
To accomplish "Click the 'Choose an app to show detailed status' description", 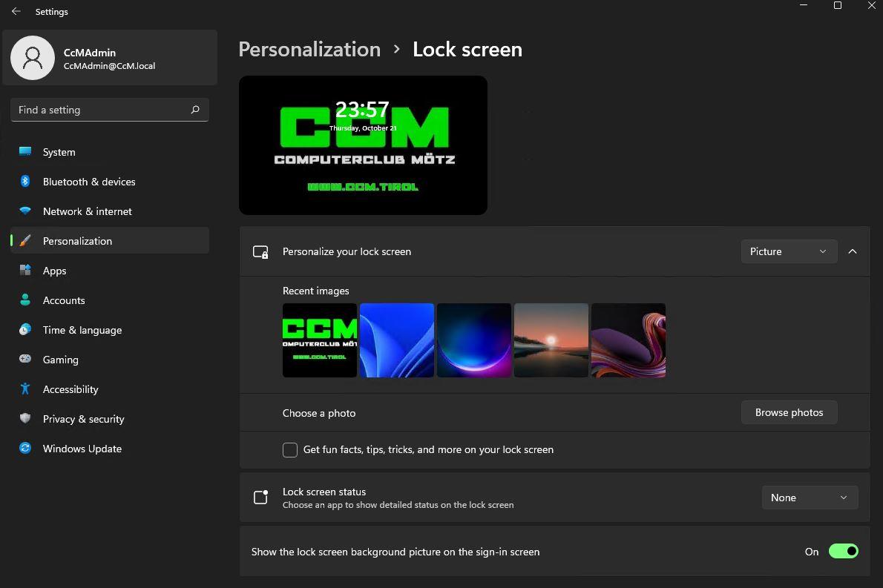I will coord(398,505).
